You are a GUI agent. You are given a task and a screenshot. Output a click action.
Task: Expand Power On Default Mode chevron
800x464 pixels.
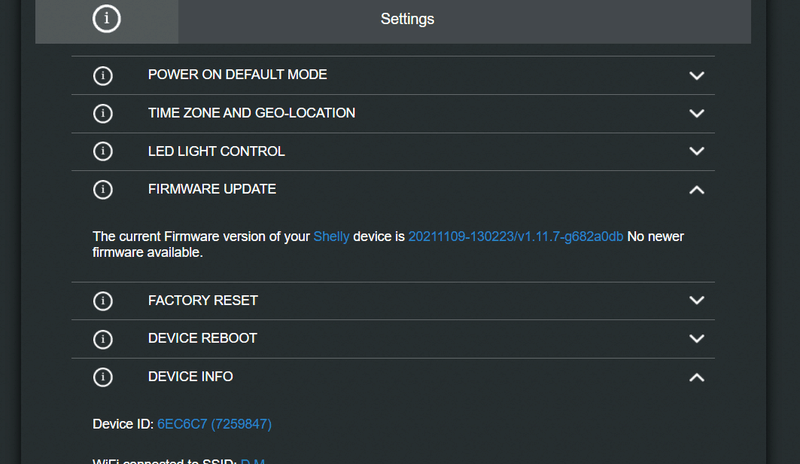tap(696, 76)
